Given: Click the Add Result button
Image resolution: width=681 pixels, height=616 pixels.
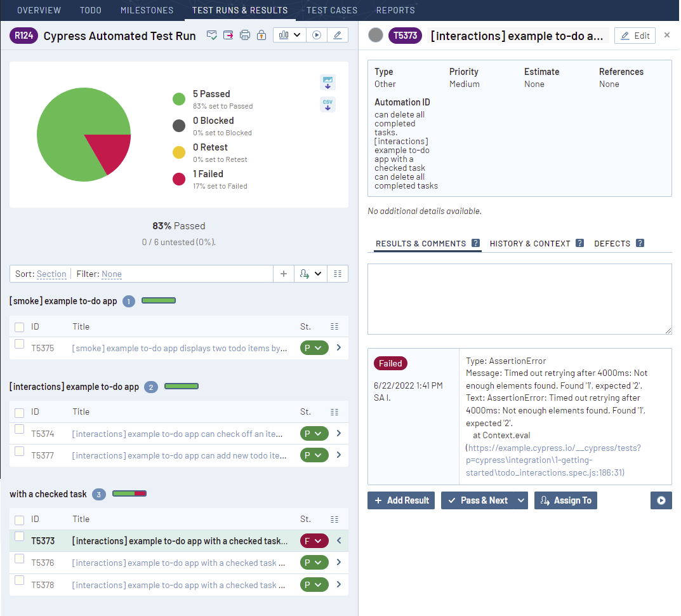Looking at the screenshot, I should click(x=400, y=500).
